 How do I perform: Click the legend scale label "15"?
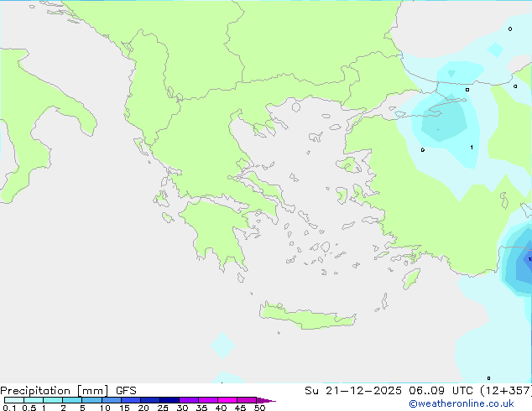pos(124,408)
